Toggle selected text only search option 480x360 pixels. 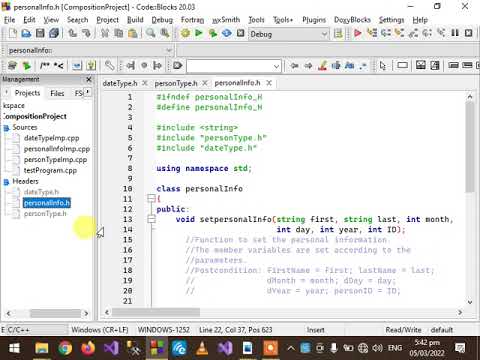tap(336, 66)
